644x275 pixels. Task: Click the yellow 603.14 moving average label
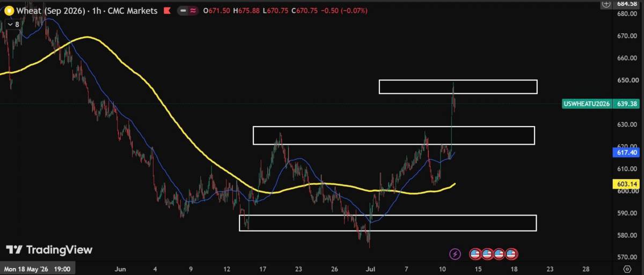[x=626, y=184]
